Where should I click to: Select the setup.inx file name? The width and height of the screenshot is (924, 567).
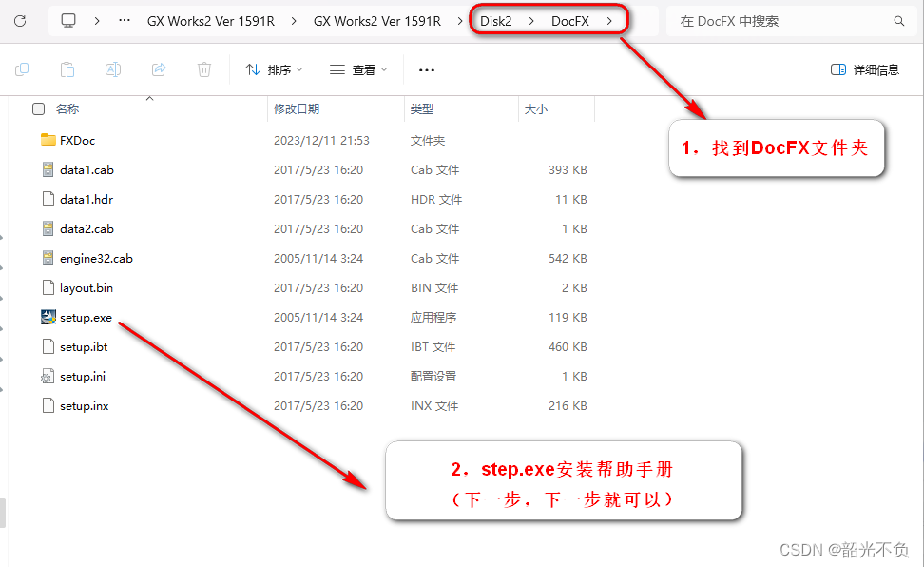85,406
